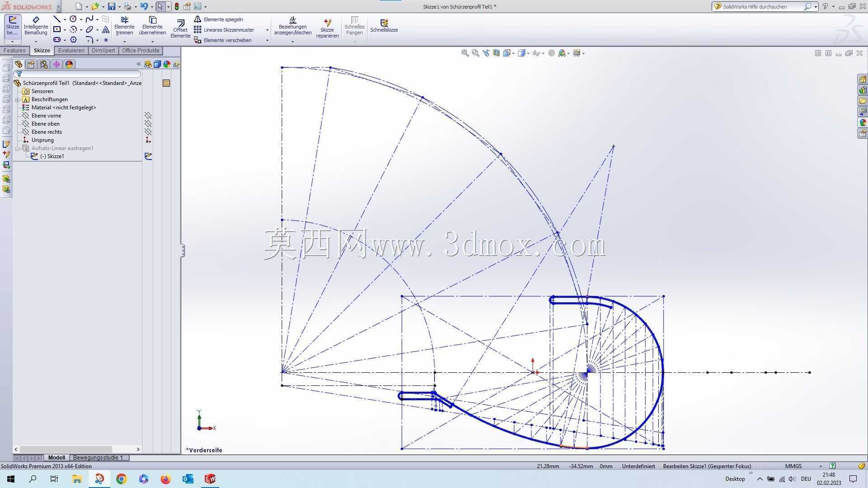Click Section View icon in view toolbar
The width and height of the screenshot is (868, 488).
(x=496, y=53)
